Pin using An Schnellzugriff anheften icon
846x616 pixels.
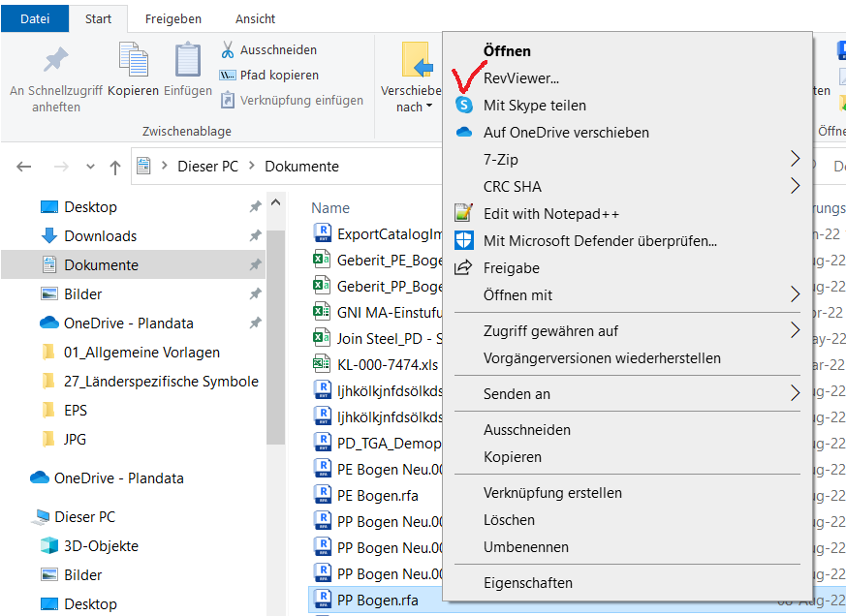(x=56, y=60)
